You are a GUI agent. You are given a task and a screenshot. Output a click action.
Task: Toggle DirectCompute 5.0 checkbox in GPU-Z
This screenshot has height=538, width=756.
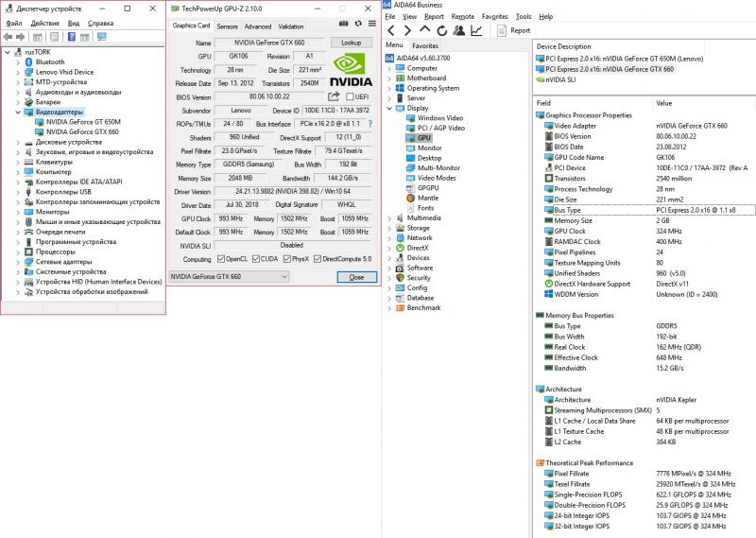tap(318, 259)
